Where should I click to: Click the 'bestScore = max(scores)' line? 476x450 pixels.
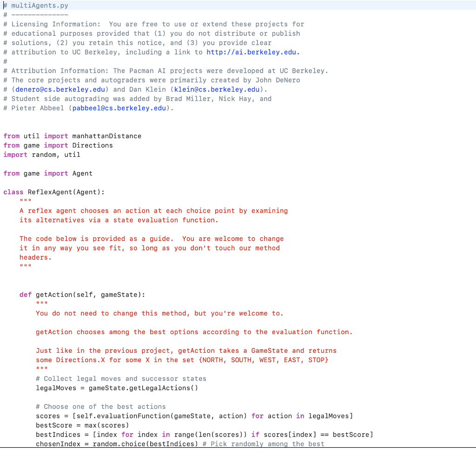coord(82,426)
